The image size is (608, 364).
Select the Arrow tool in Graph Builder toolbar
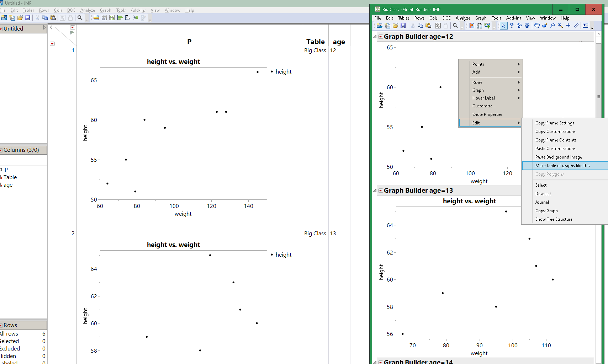click(x=503, y=26)
